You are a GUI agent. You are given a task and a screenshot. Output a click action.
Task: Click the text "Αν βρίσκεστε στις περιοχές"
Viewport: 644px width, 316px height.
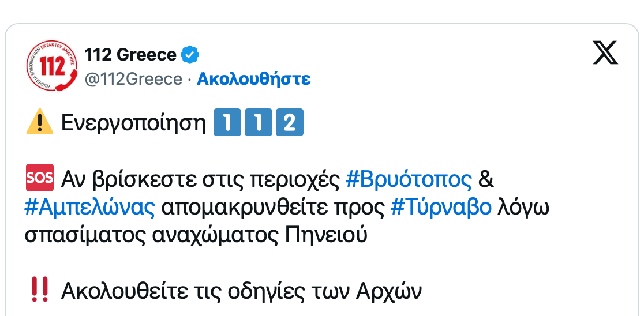[200, 180]
